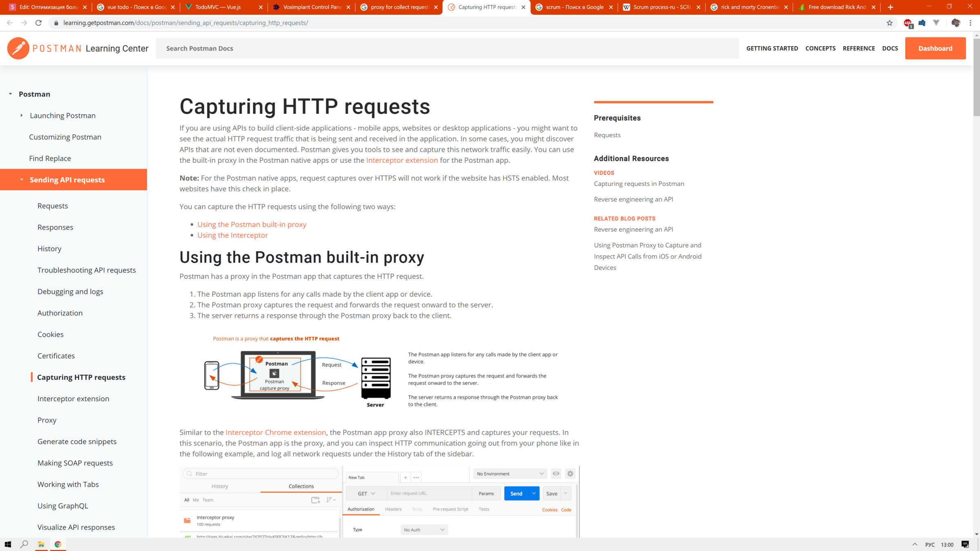Reload the page in browser
Viewport: 980px width, 551px height.
[38, 23]
